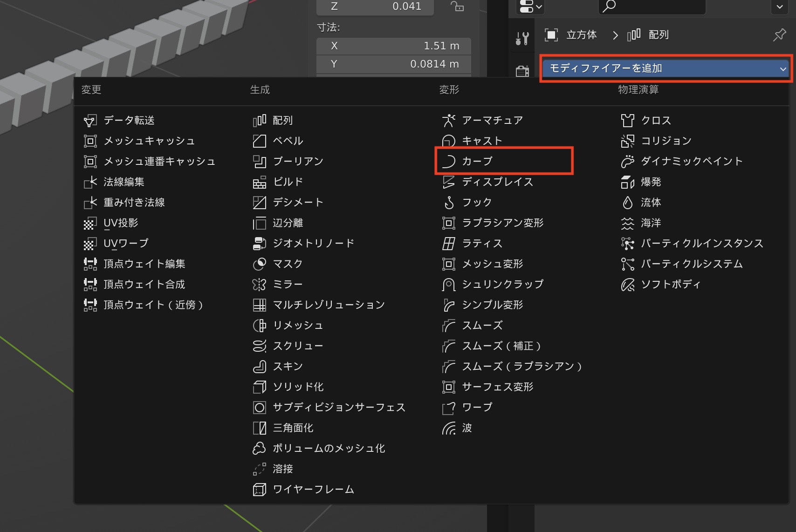The height and width of the screenshot is (532, 796).
Task: Click the pin icon in properties header
Action: [x=779, y=35]
